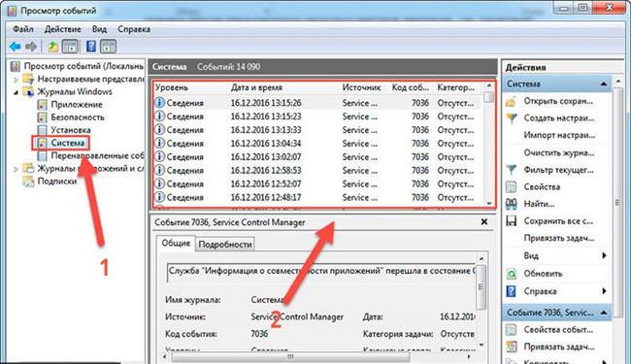
Task: Click Привязать задач... under Событие 7036 actions
Action: click(559, 347)
